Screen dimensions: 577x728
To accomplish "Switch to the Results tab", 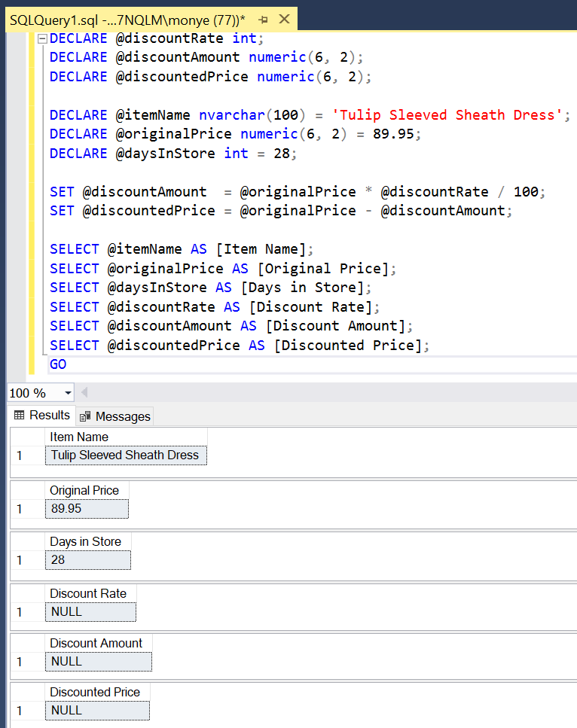I will coord(42,415).
